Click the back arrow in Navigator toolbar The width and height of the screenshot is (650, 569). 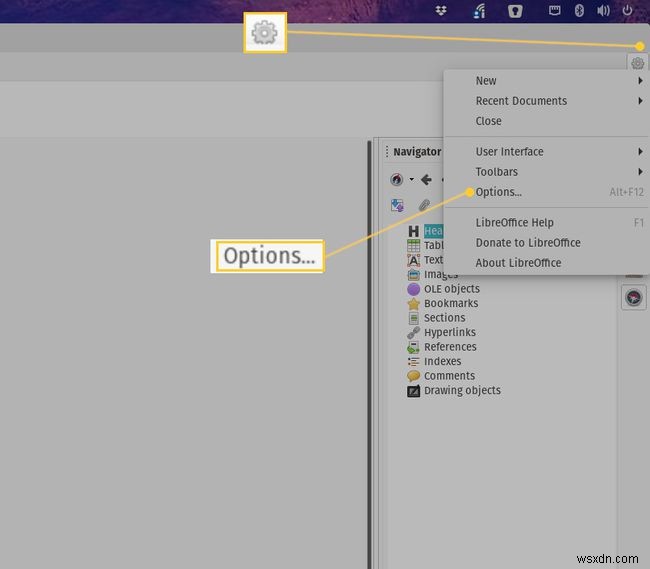(x=426, y=179)
